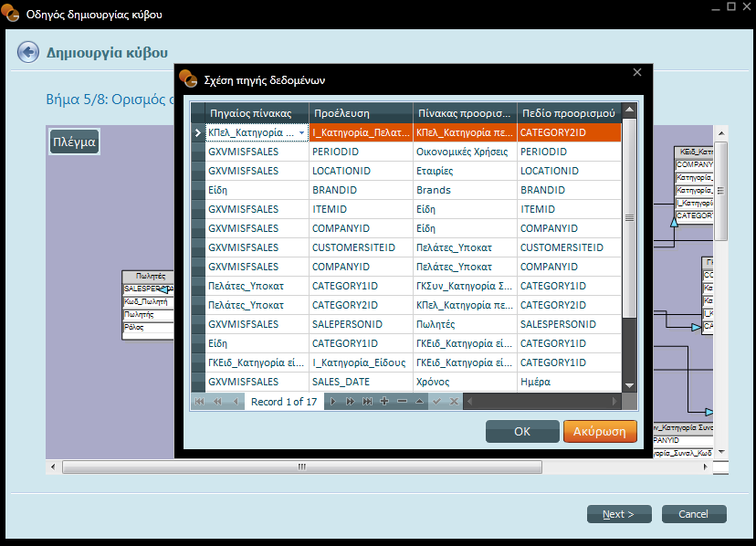Click SALES_DATE source cell
The image size is (756, 546).
(361, 382)
